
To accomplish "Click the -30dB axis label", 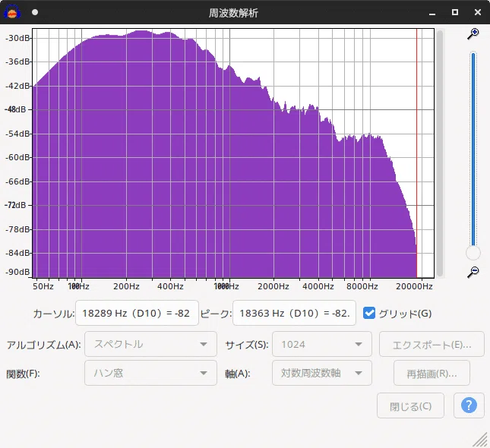I will click(17, 38).
